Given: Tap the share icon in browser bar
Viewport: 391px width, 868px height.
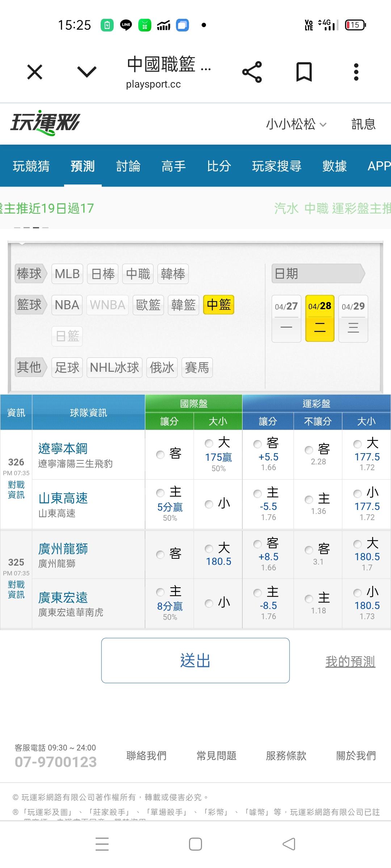Looking at the screenshot, I should (252, 72).
